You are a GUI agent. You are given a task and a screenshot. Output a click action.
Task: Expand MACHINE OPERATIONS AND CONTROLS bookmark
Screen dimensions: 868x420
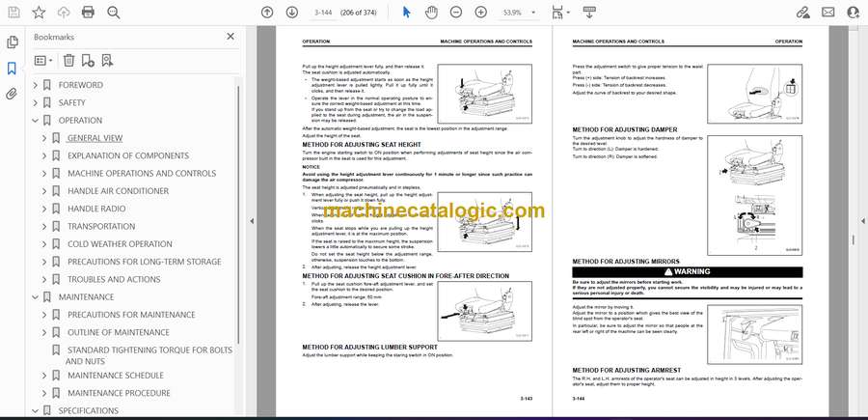(x=44, y=174)
